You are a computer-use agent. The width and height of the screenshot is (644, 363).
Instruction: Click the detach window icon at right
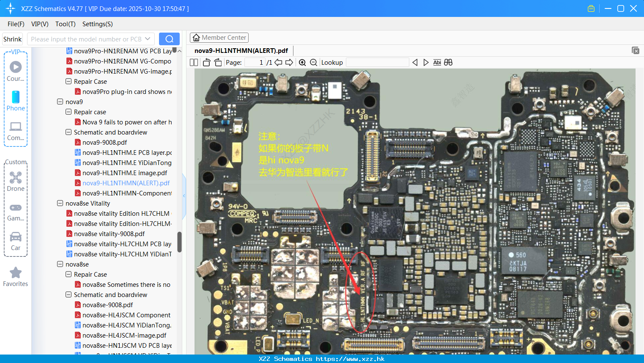tap(636, 50)
